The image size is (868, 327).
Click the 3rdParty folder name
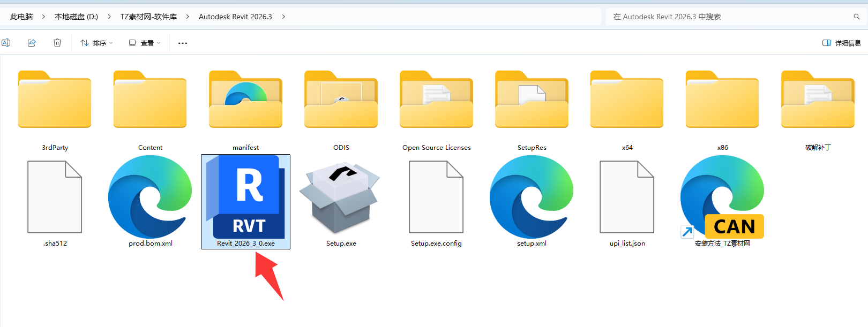click(55, 148)
